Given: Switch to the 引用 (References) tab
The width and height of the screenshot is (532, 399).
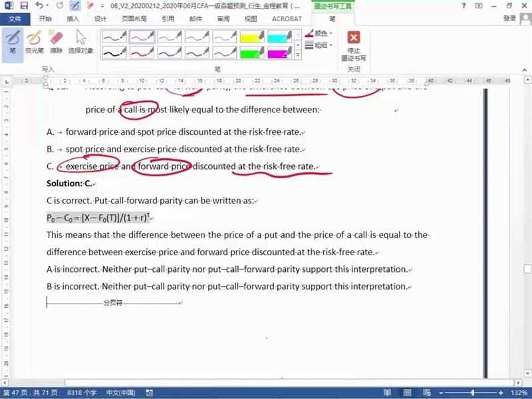Looking at the screenshot, I should 168,19.
